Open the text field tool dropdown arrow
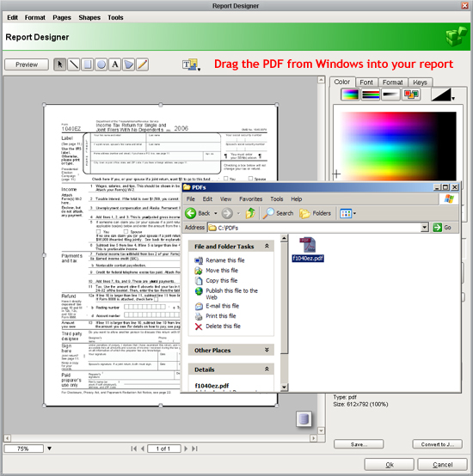This screenshot has height=476, width=473. (199, 70)
